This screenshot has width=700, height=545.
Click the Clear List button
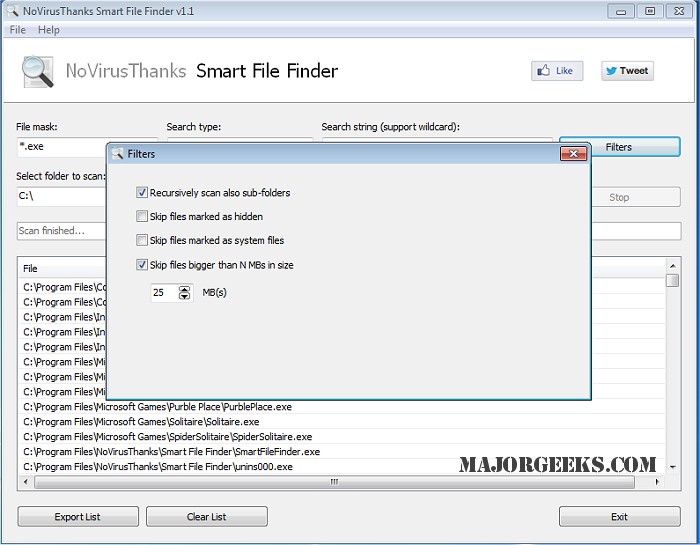pyautogui.click(x=207, y=516)
